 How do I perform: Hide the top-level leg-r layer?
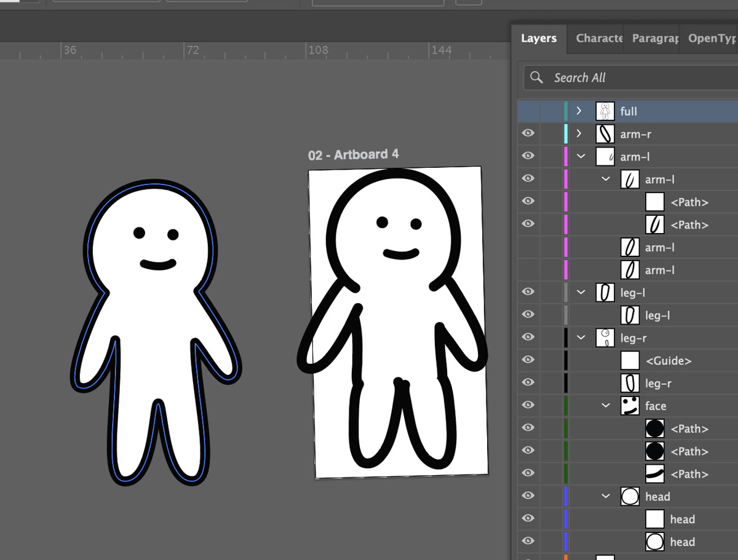point(528,338)
